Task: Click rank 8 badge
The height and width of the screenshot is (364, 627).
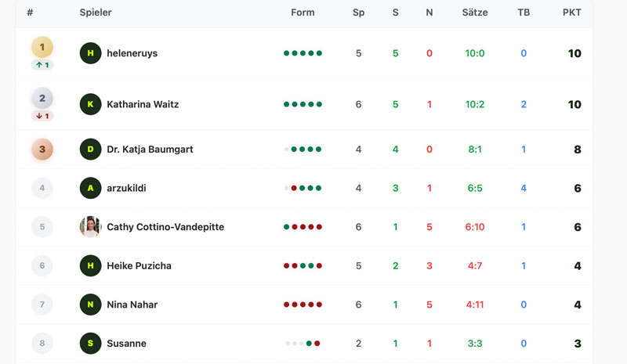Action: (42, 343)
